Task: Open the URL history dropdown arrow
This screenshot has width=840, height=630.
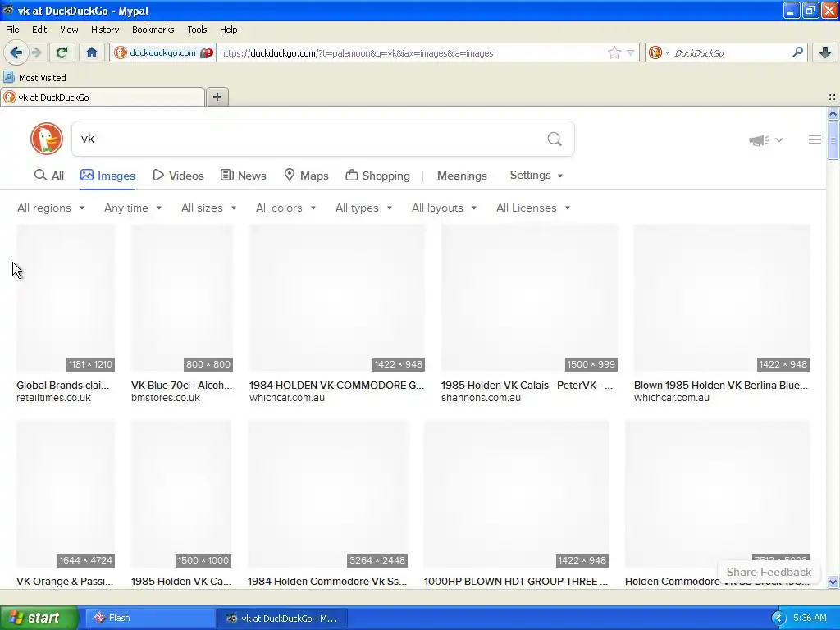Action: pyautogui.click(x=631, y=52)
